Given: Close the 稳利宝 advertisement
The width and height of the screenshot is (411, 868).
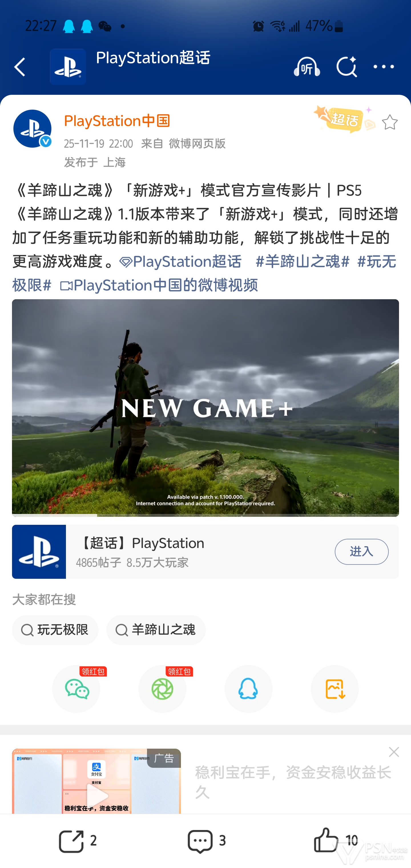Looking at the screenshot, I should 394,752.
